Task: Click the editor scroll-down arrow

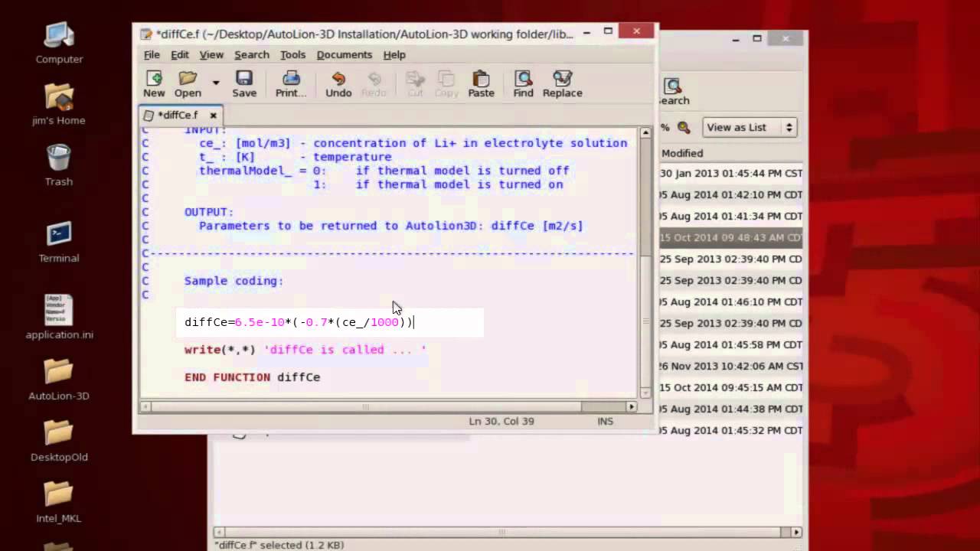Action: pos(645,393)
